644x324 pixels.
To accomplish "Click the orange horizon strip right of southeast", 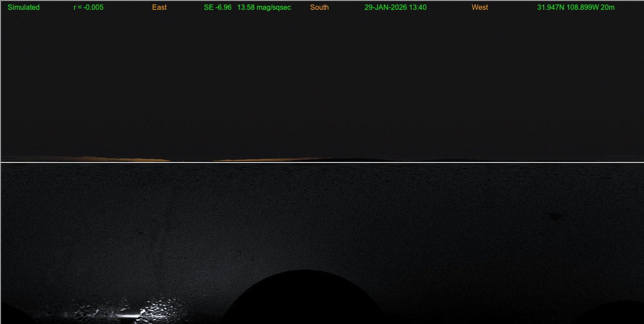I will tap(259, 159).
